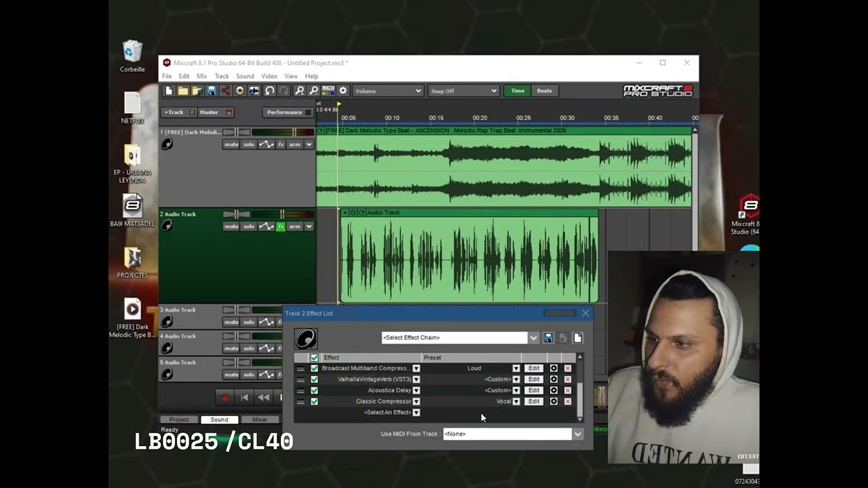
Task: Disable Classic Compressor effect checkbox
Action: tap(314, 402)
